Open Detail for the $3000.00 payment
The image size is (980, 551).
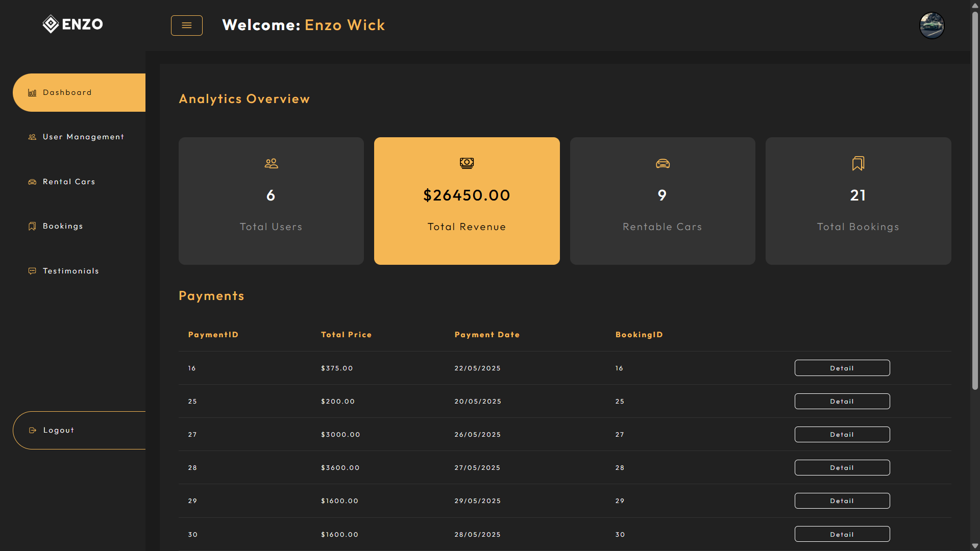[x=842, y=434]
